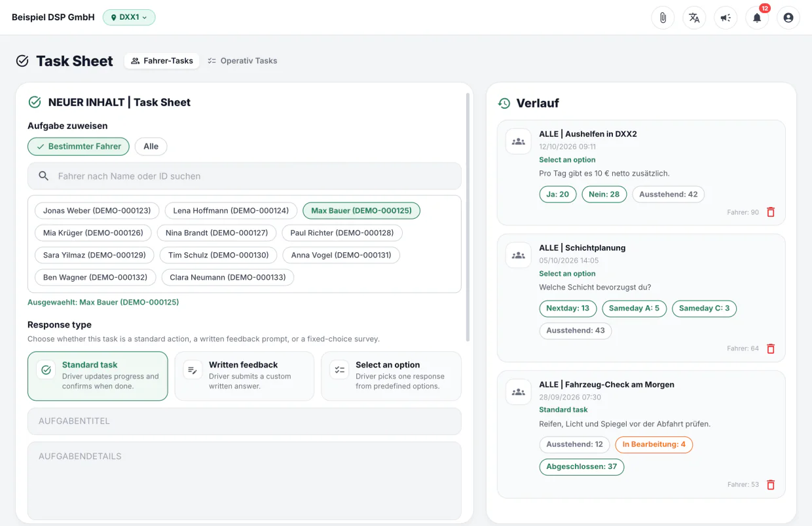Open the user account profile icon
812x526 pixels.
point(788,18)
